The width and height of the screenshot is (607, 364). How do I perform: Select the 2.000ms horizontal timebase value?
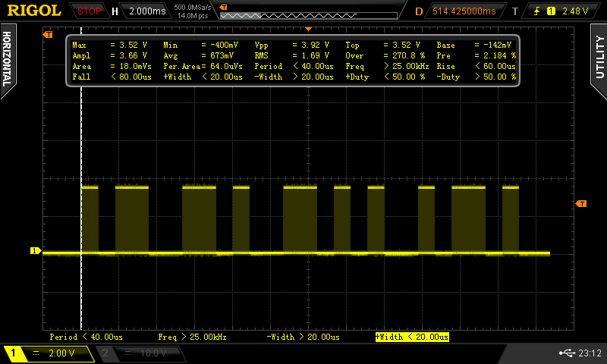pos(147,11)
